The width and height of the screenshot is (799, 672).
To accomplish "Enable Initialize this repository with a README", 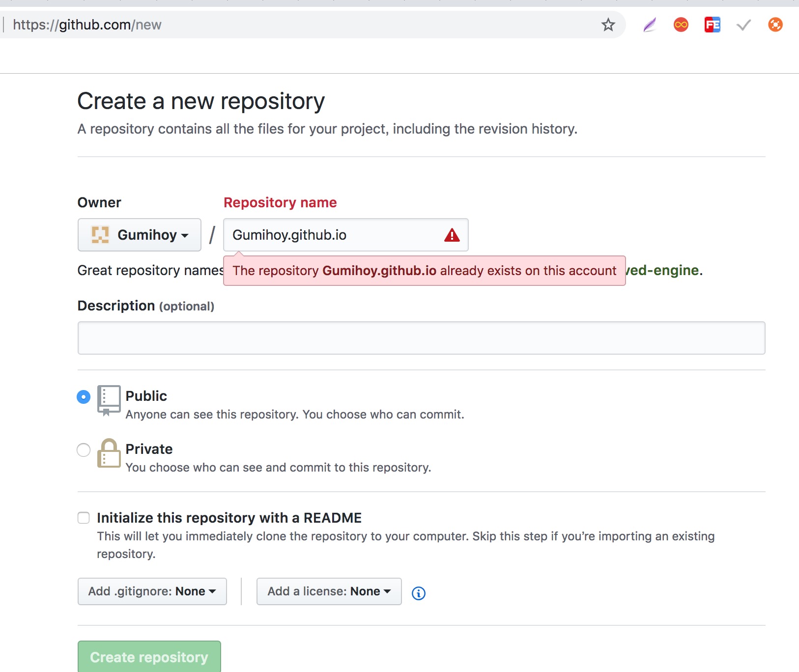I will 84,518.
